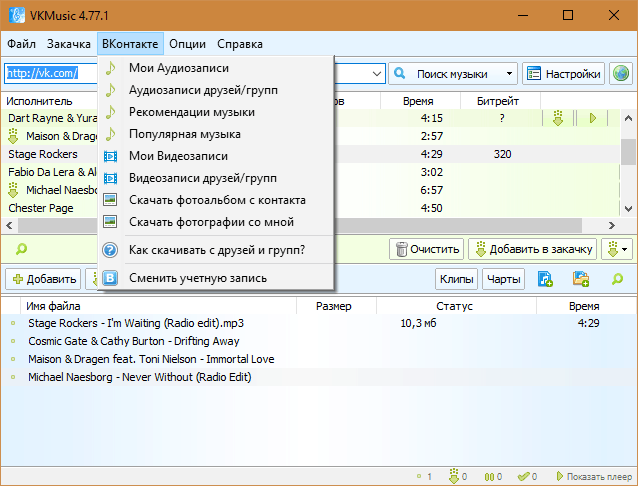Open the Закачка menu
The width and height of the screenshot is (638, 486).
click(x=68, y=44)
